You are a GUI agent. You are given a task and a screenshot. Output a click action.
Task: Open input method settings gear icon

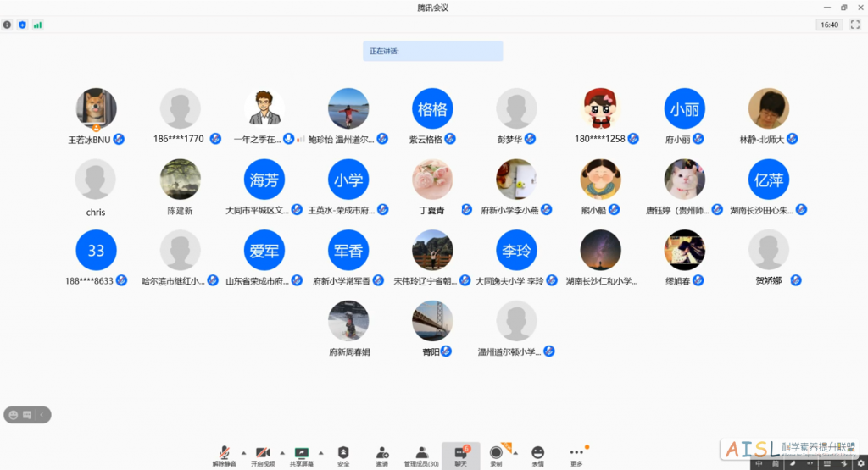point(860,463)
